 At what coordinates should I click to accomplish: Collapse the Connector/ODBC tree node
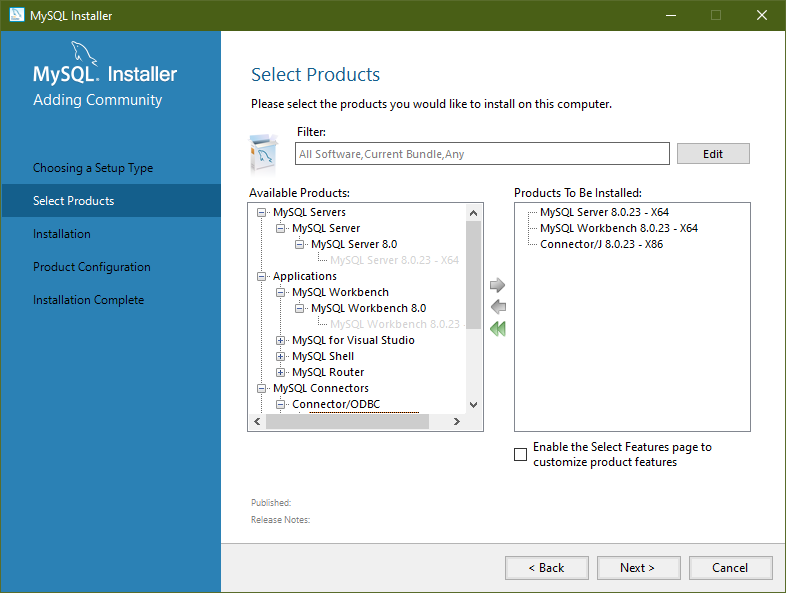tap(280, 405)
